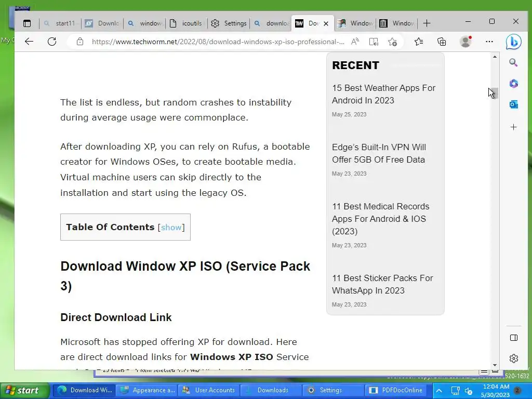
Task: Show hidden system tray icons
Action: [438, 391]
